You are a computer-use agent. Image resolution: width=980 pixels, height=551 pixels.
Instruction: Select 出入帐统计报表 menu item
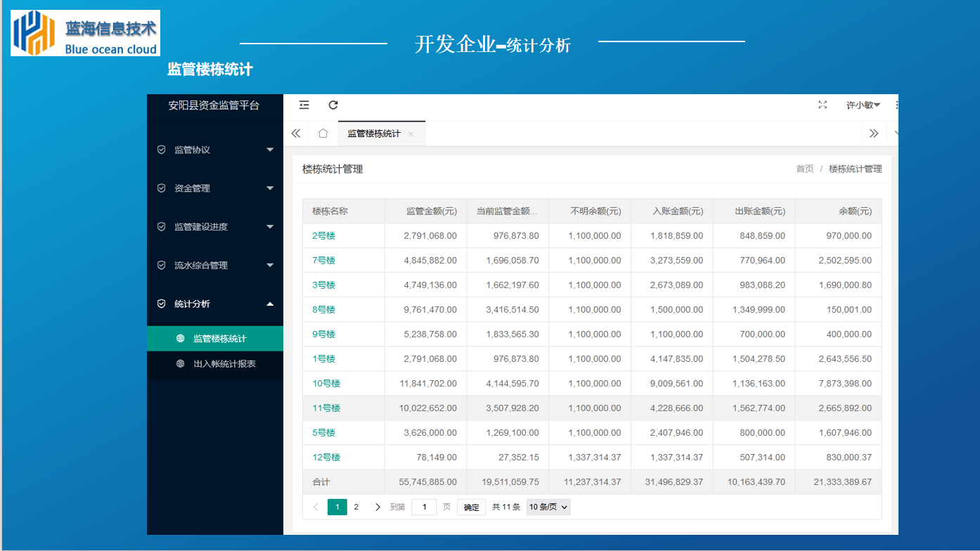pyautogui.click(x=224, y=363)
